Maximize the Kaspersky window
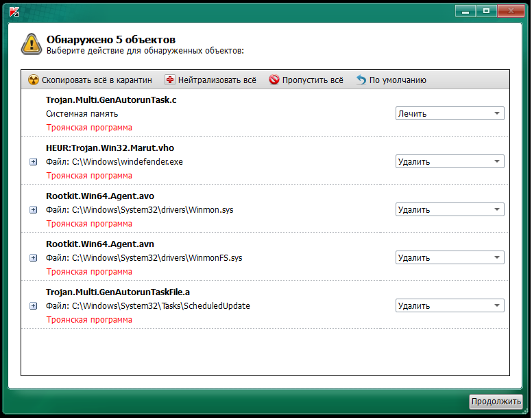Screen dimensions: 532x418 (x=485, y=11)
